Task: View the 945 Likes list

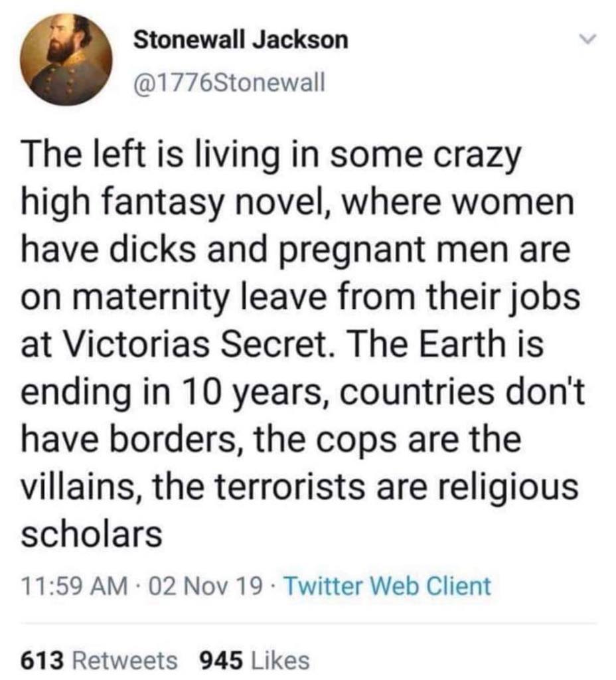Action: [x=254, y=661]
